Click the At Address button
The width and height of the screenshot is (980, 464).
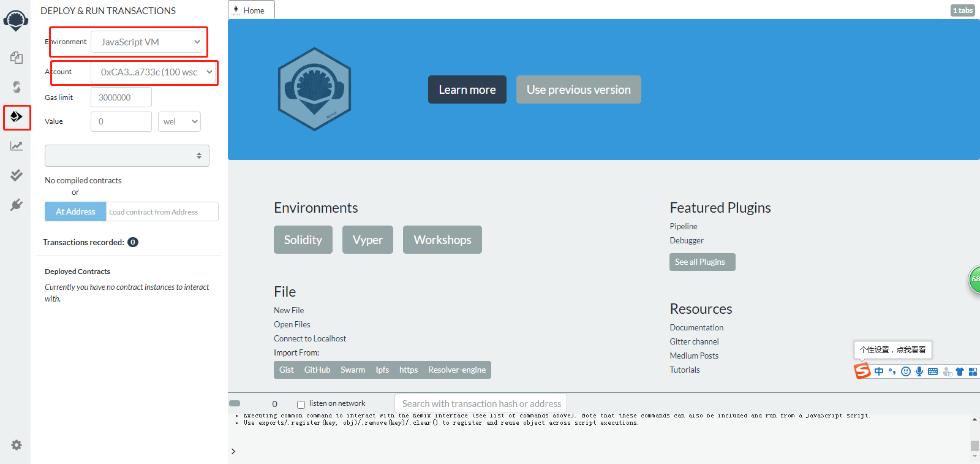(75, 211)
